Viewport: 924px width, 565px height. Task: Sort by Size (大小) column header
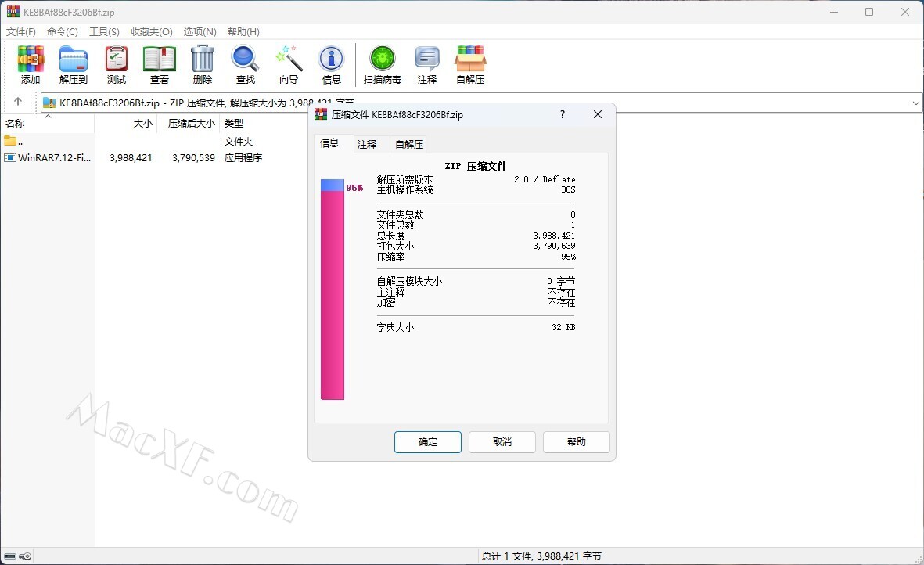point(142,123)
